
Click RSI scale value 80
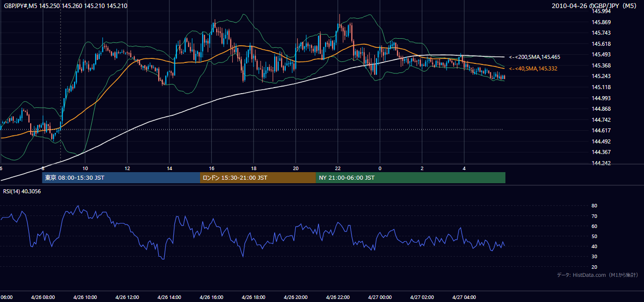594,206
